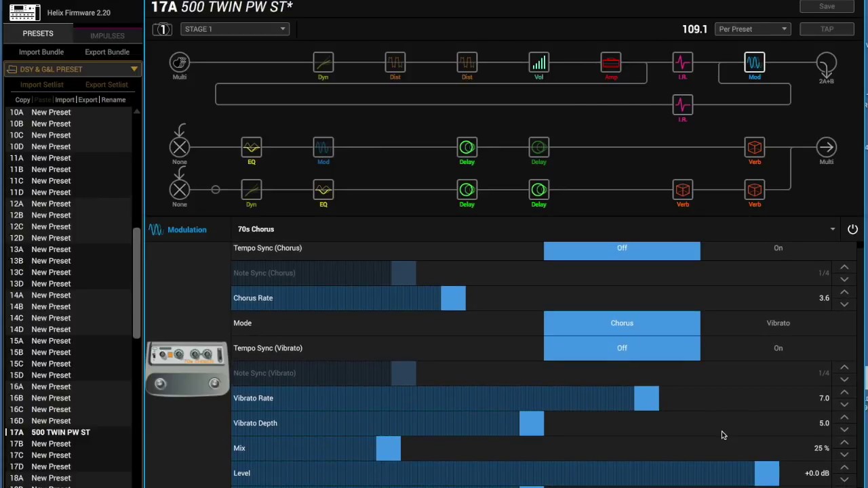Select the lower I.R. block on the parallel path
Screen dimensions: 868x488
point(683,105)
